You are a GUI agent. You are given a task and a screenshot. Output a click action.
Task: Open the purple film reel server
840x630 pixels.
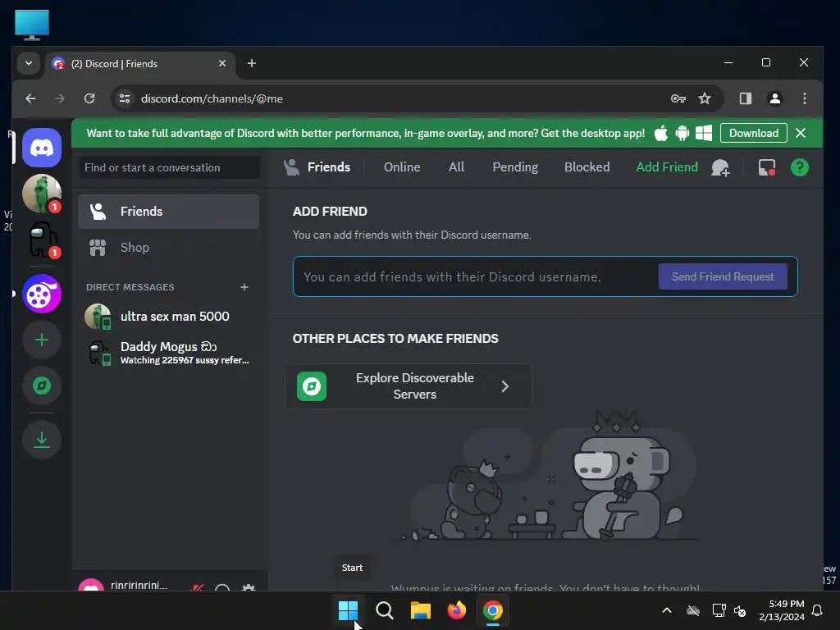(x=42, y=294)
